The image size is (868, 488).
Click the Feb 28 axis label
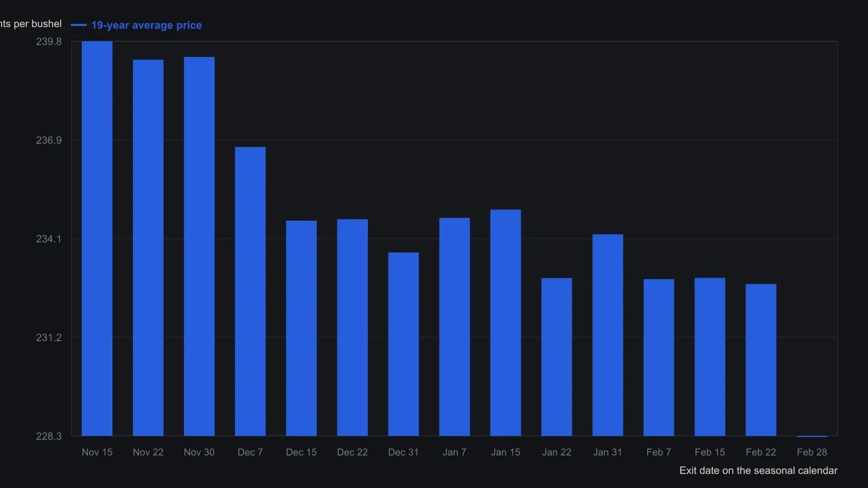click(812, 452)
